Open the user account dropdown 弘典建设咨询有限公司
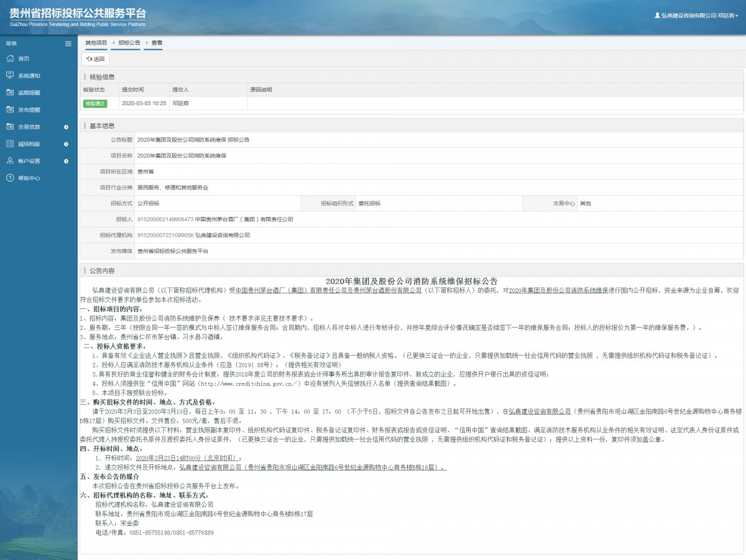This screenshot has height=560, width=746. (x=696, y=15)
